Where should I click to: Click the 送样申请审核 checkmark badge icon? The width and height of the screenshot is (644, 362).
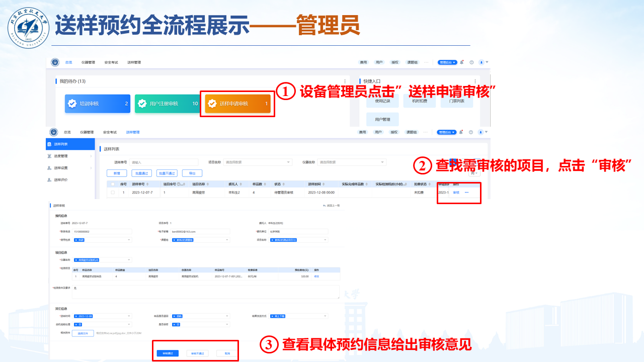212,104
